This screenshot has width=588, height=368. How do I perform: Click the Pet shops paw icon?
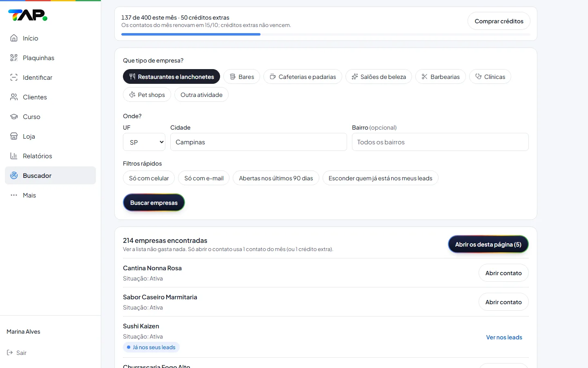pyautogui.click(x=132, y=94)
